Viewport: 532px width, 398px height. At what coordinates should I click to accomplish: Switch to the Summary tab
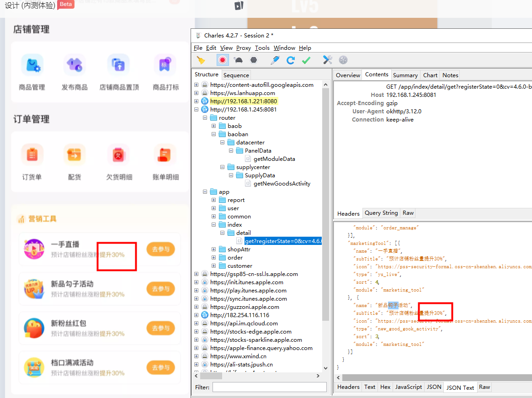[405, 75]
